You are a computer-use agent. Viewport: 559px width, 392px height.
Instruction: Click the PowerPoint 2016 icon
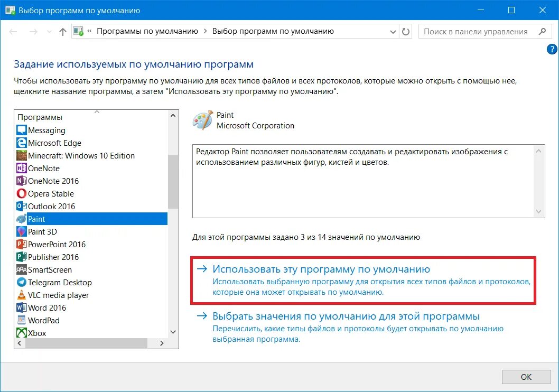pyautogui.click(x=21, y=244)
